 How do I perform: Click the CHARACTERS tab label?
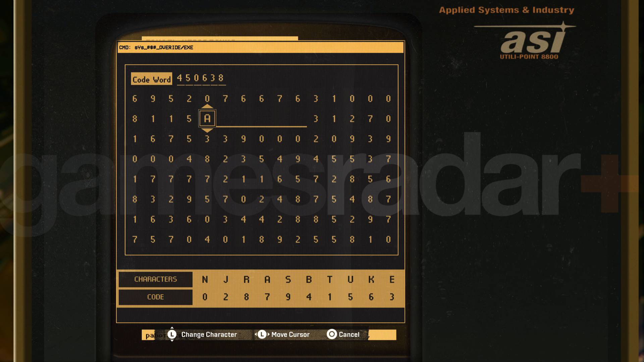[155, 279]
